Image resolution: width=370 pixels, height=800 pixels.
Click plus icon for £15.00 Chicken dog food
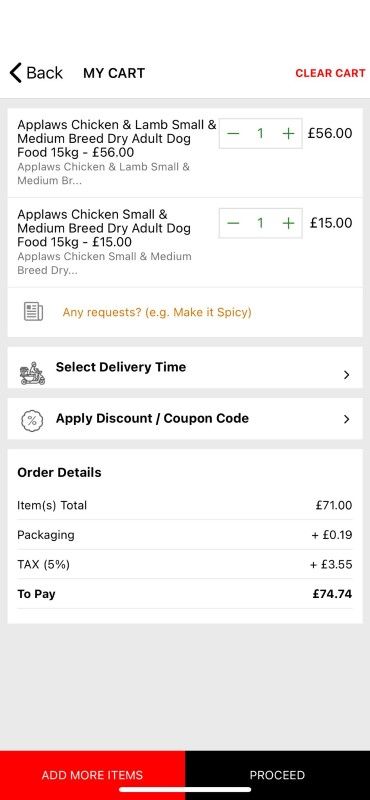288,223
